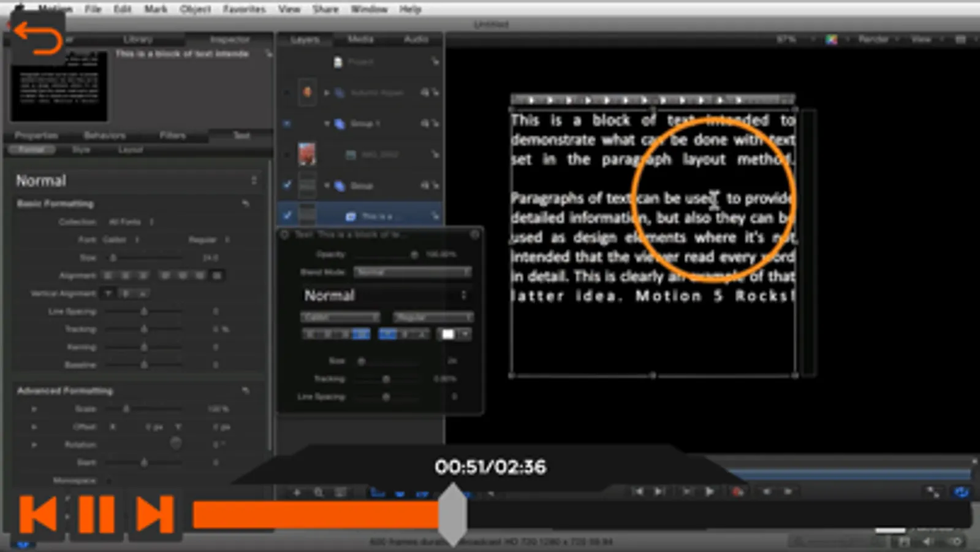Skip to previous video chapter
This screenshot has width=980, height=552.
click(38, 514)
